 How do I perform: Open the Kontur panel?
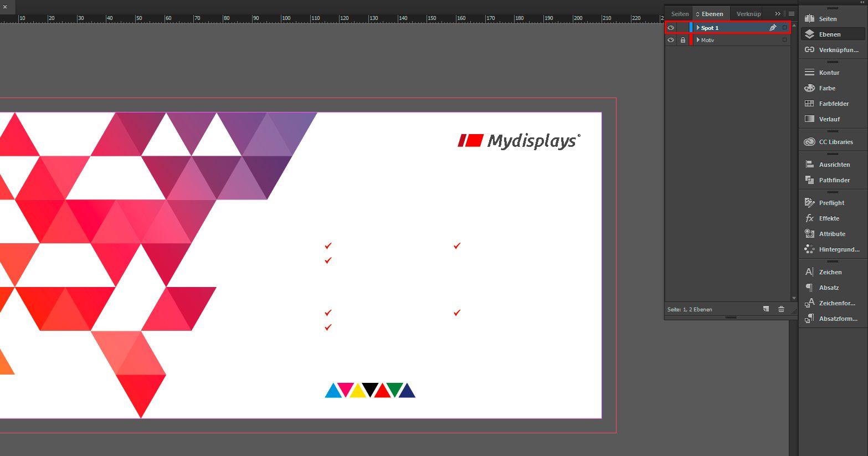(x=833, y=73)
